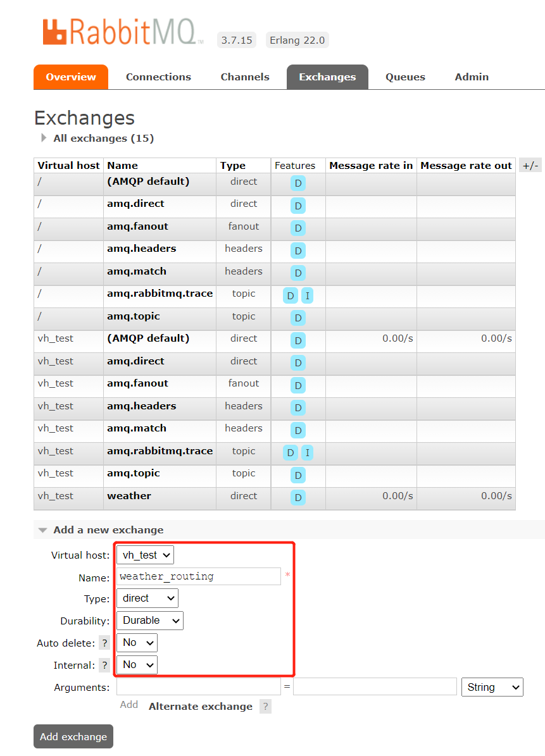The image size is (545, 756).
Task: Sort by Name column header
Action: [123, 165]
